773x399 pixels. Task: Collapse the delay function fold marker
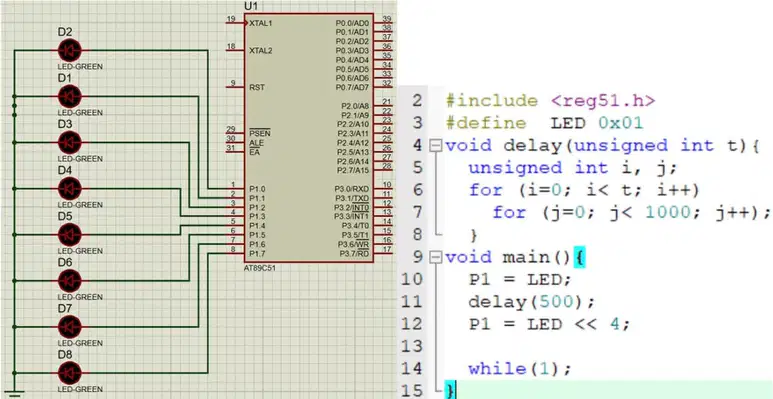435,145
